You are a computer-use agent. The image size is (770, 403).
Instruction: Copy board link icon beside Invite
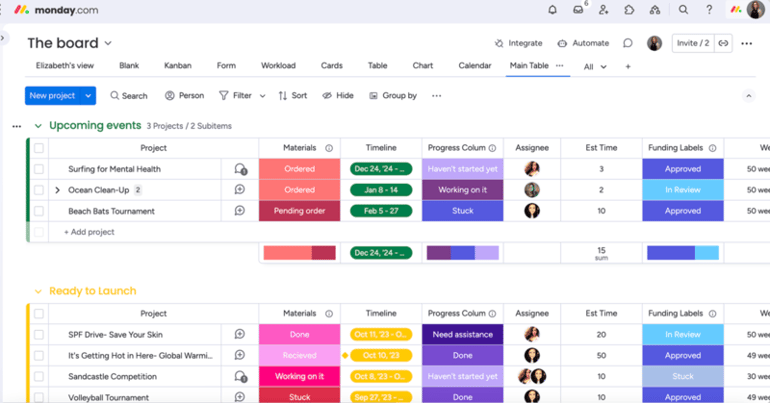(723, 43)
